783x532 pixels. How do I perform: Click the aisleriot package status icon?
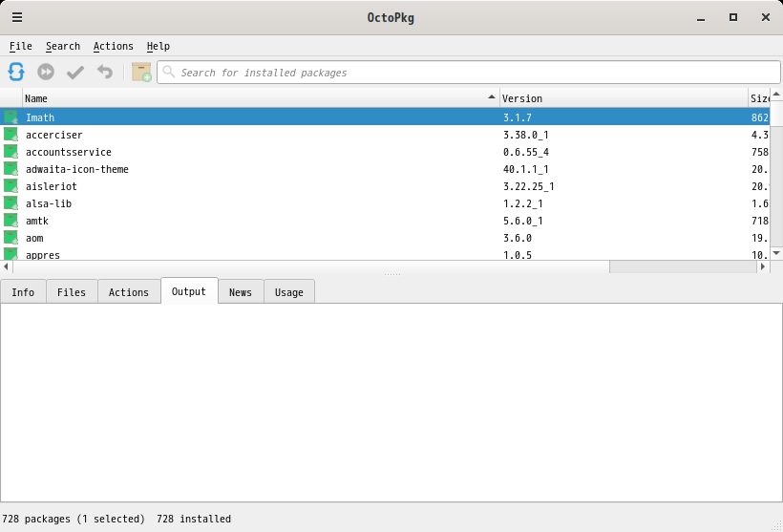[x=11, y=186]
